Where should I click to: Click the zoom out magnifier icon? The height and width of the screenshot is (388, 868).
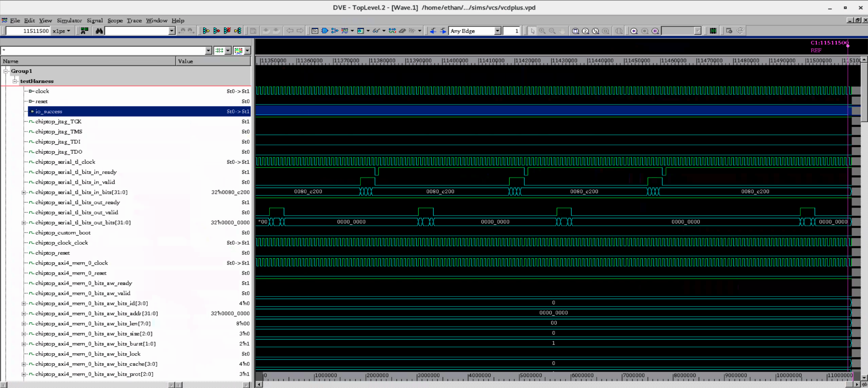[552, 31]
